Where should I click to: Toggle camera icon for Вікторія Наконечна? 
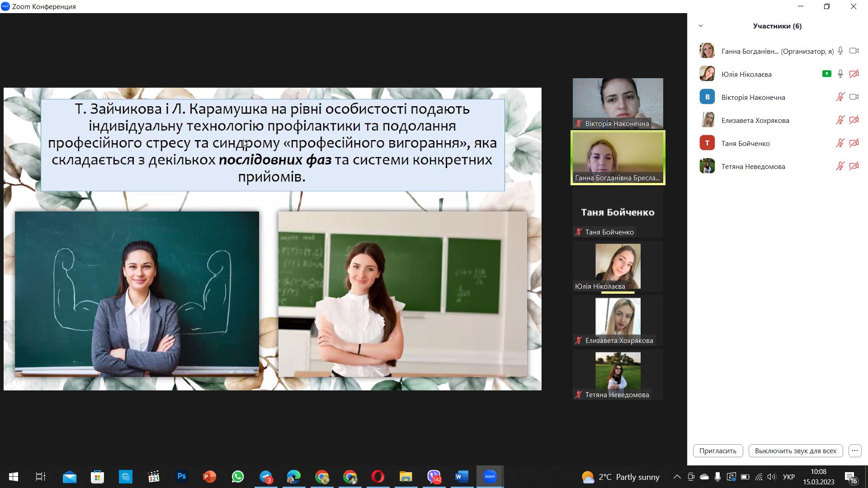tap(854, 97)
